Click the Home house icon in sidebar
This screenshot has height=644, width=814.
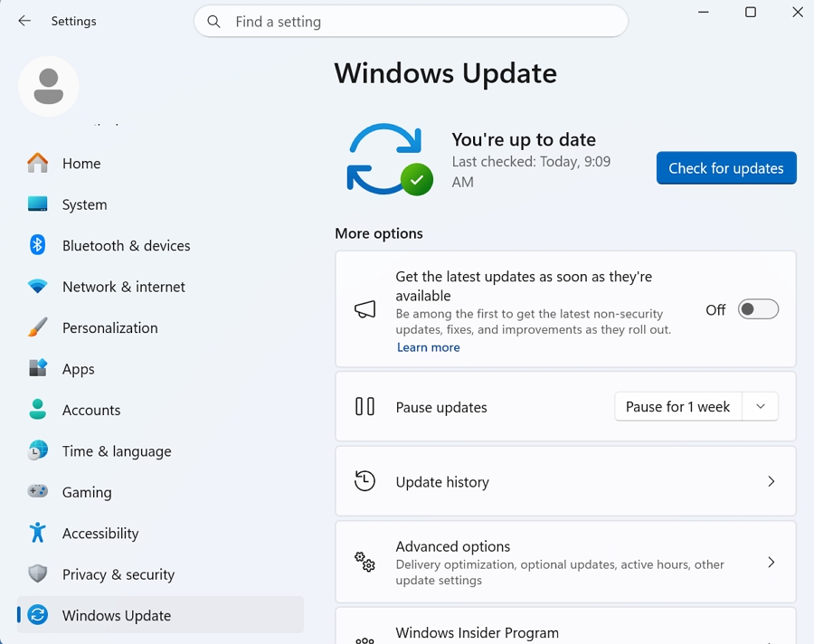coord(38,164)
